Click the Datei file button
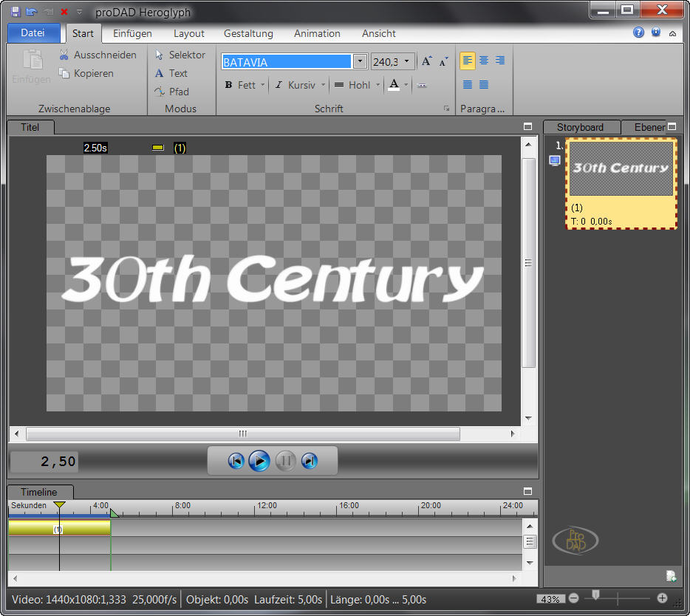The width and height of the screenshot is (690, 616). coord(33,33)
